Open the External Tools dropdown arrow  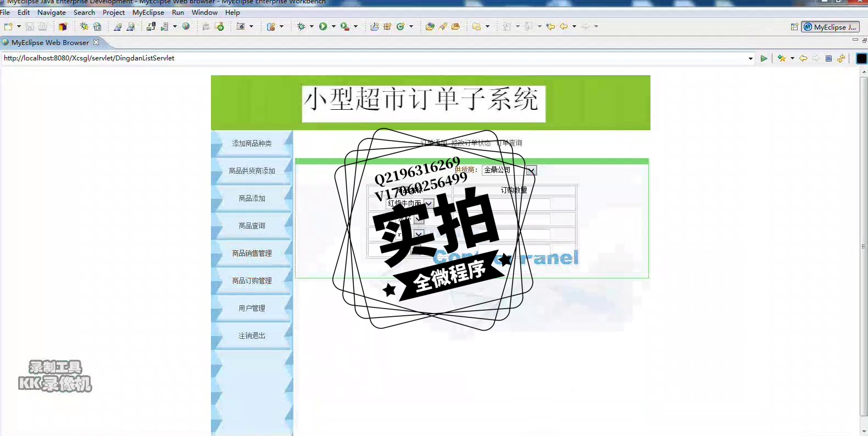[x=355, y=26]
